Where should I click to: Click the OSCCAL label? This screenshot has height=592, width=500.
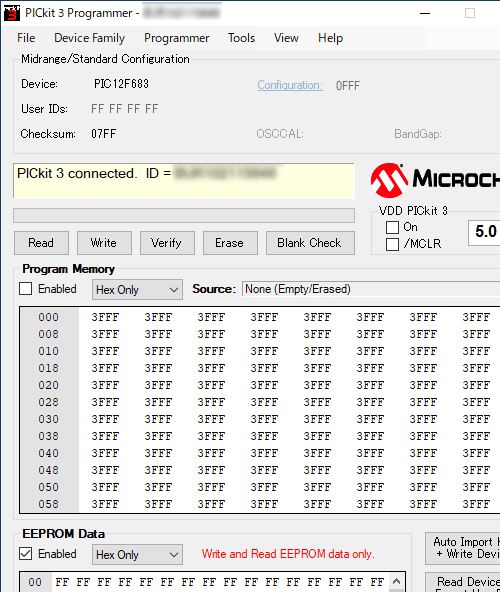[280, 134]
